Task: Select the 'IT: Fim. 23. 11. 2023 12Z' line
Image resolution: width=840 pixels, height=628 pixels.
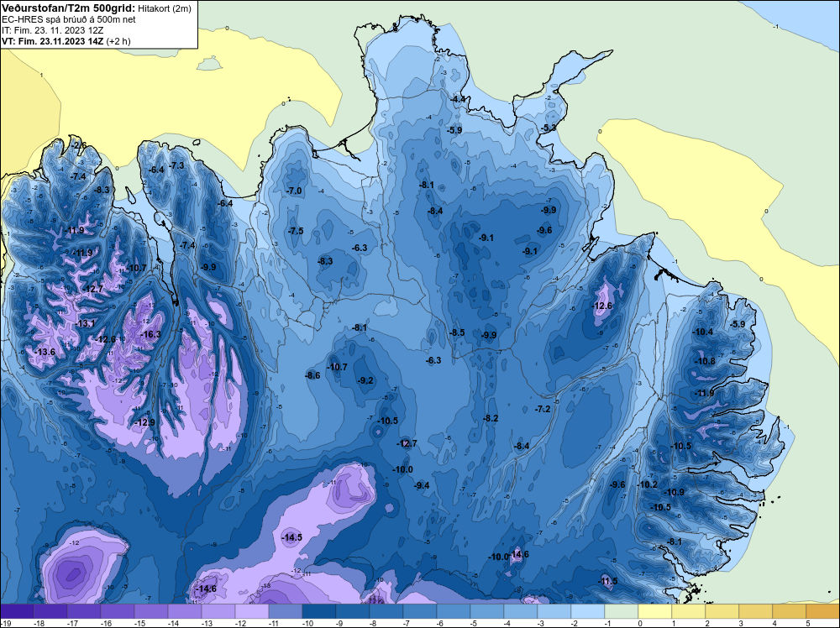Action: click(52, 30)
